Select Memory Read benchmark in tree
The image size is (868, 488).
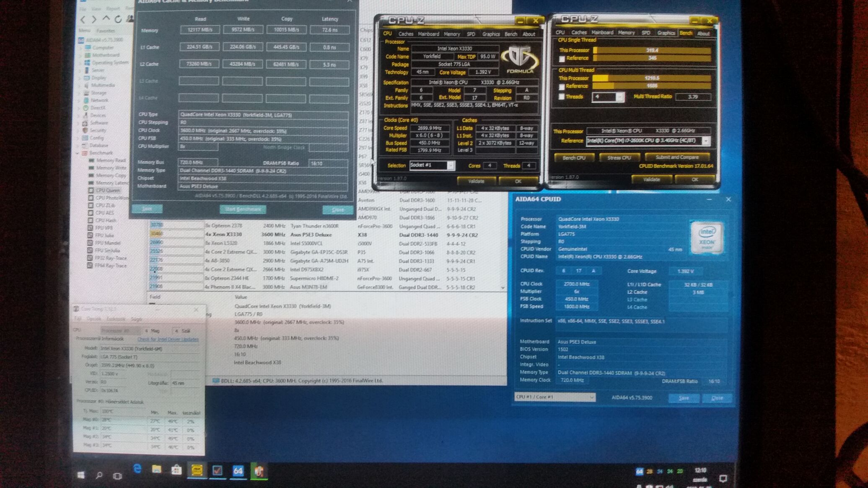(x=111, y=160)
